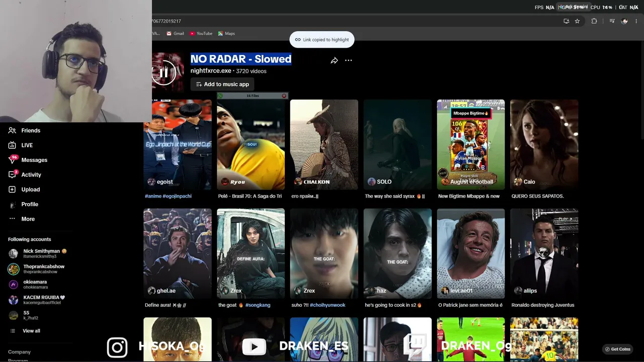Click the Messages icon with 96 badge

point(12,160)
